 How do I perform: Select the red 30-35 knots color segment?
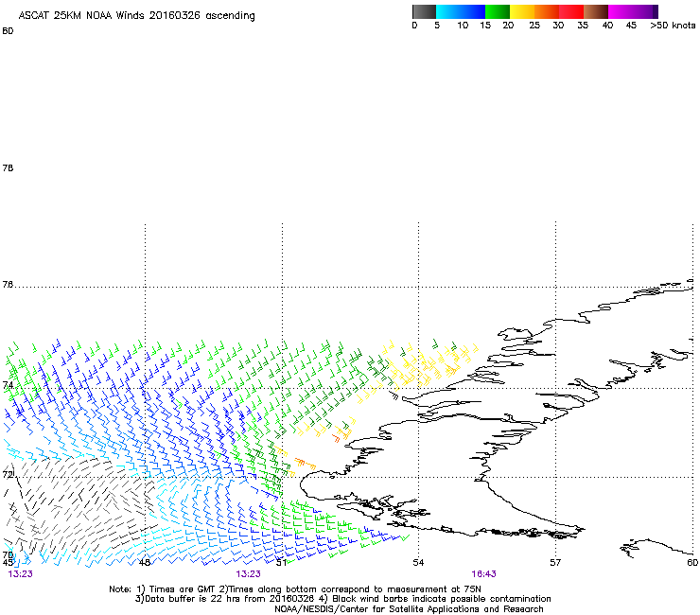(571, 11)
